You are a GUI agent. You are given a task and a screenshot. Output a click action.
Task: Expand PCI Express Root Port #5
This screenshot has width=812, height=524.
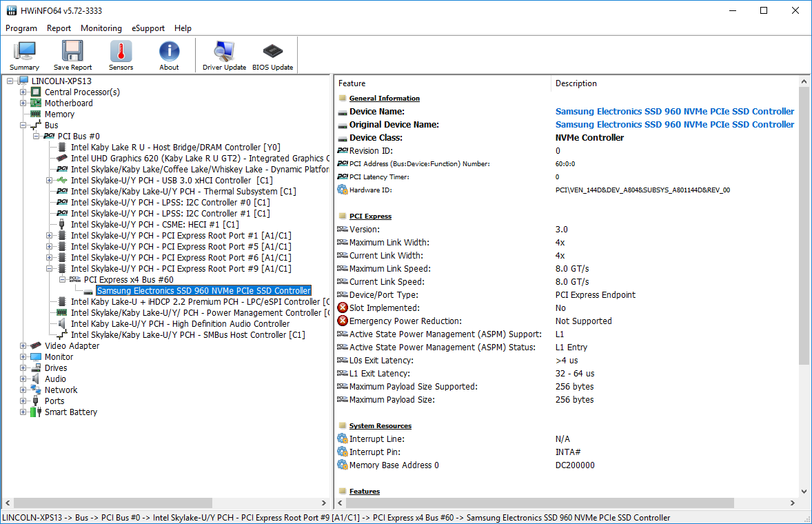pos(50,247)
